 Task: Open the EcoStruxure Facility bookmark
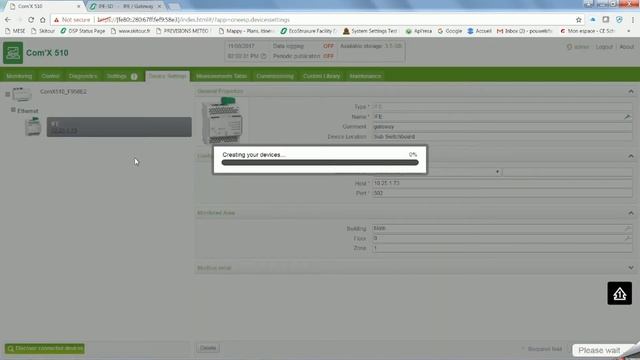pyautogui.click(x=309, y=31)
